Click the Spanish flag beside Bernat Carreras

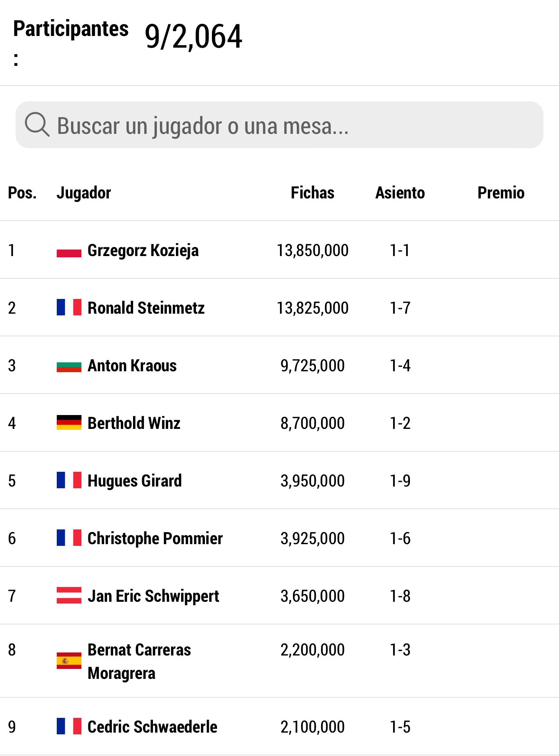(69, 661)
